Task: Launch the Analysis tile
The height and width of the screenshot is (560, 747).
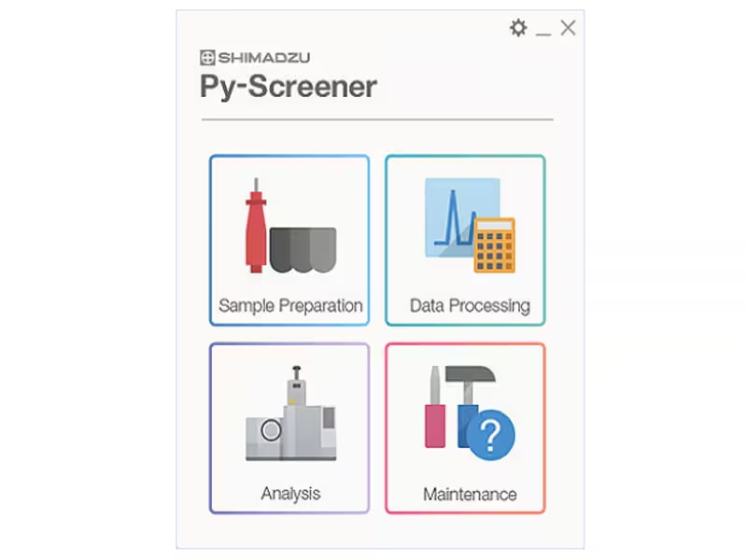Action: pyautogui.click(x=289, y=427)
